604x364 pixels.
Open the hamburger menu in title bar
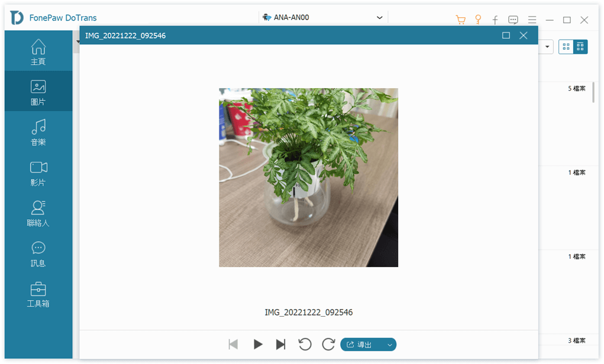(532, 20)
